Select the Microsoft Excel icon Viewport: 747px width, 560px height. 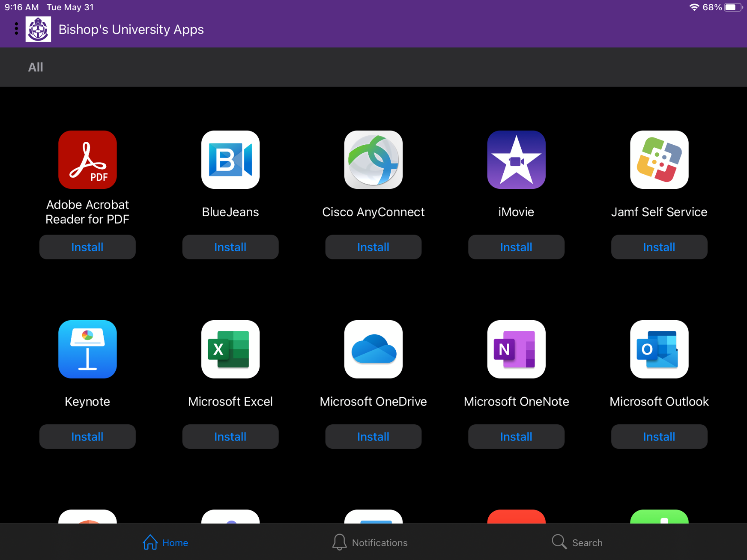pyautogui.click(x=230, y=349)
